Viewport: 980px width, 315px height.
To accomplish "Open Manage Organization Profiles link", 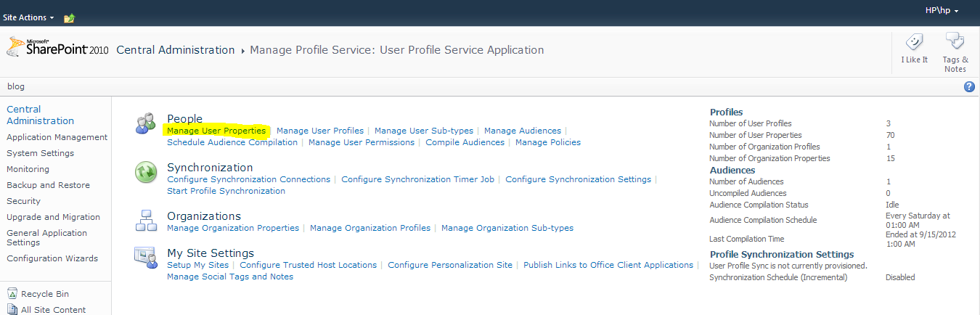I will click(370, 228).
